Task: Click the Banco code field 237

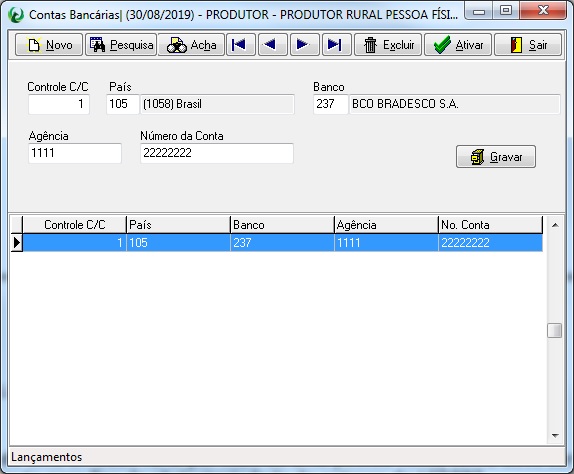Action: tap(330, 104)
